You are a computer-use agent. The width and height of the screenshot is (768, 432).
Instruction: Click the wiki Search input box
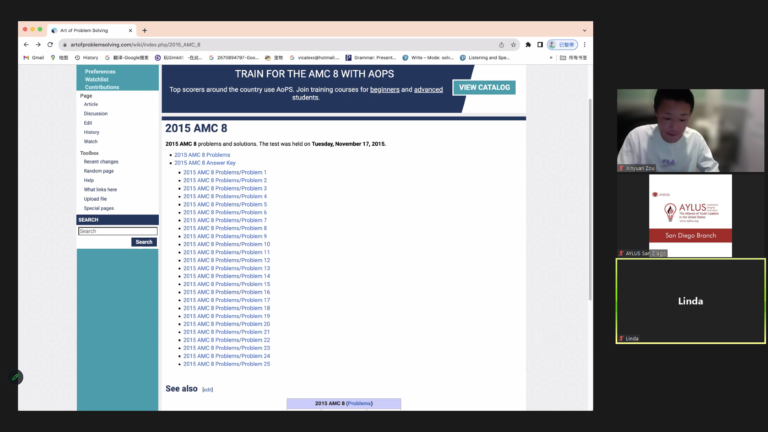coord(118,231)
